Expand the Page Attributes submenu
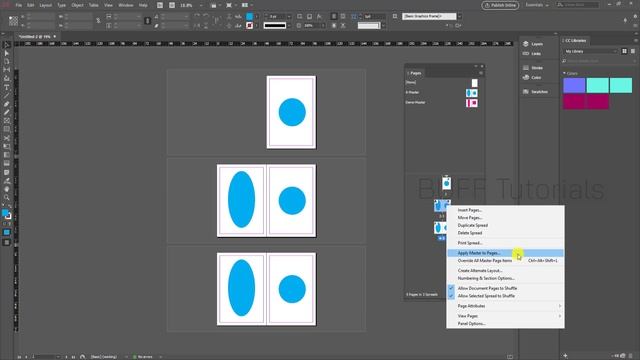 click(x=505, y=306)
